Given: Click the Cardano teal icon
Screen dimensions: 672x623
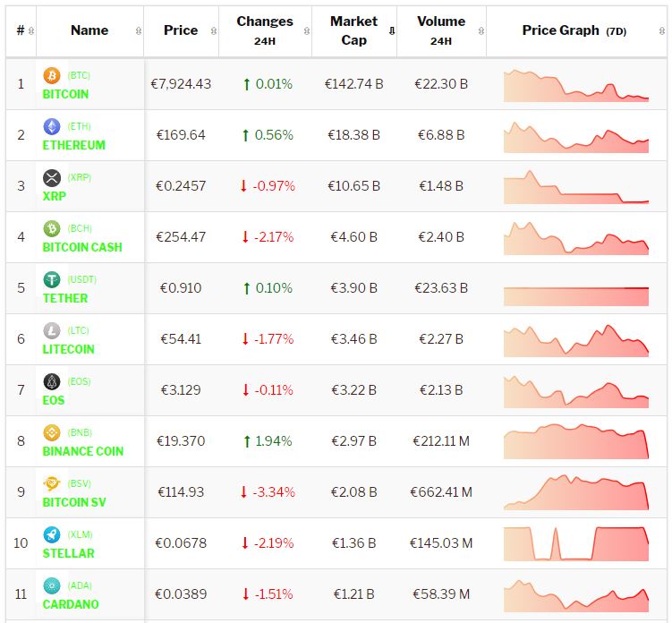Looking at the screenshot, I should 52,586.
